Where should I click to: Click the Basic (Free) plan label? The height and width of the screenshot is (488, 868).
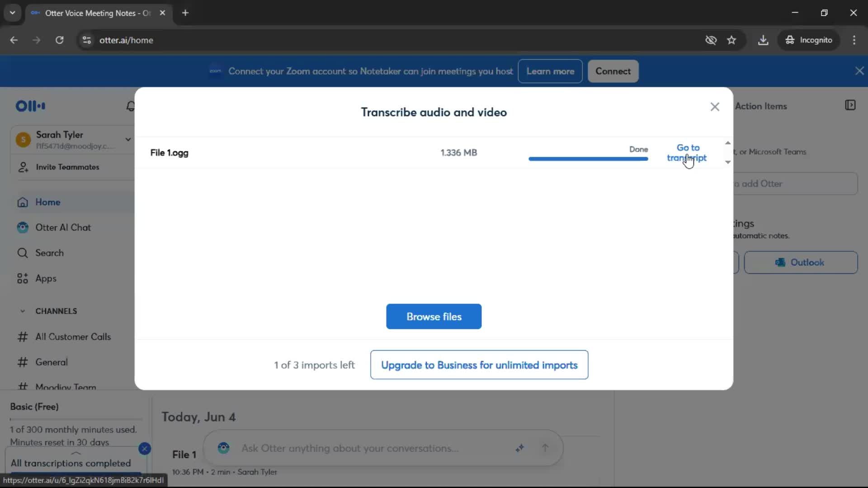click(x=34, y=407)
